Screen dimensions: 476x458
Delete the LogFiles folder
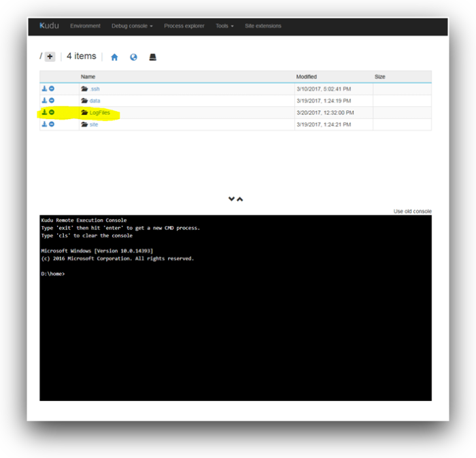click(52, 112)
